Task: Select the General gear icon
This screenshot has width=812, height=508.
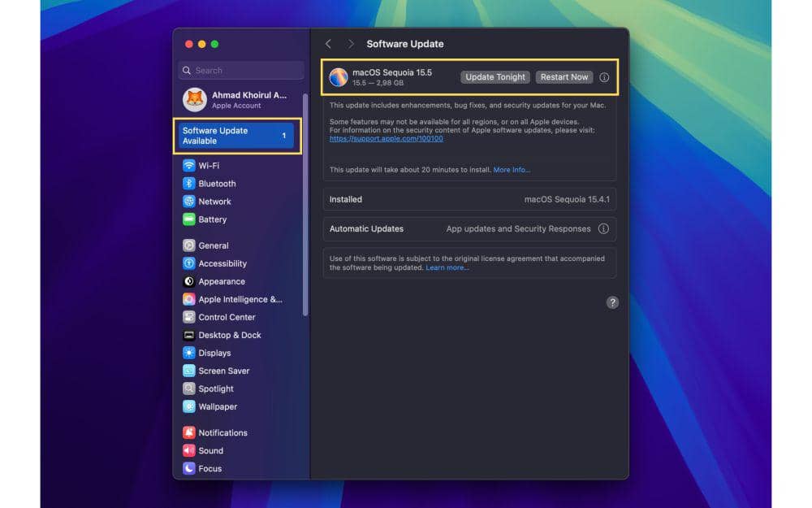Action: pyautogui.click(x=189, y=245)
